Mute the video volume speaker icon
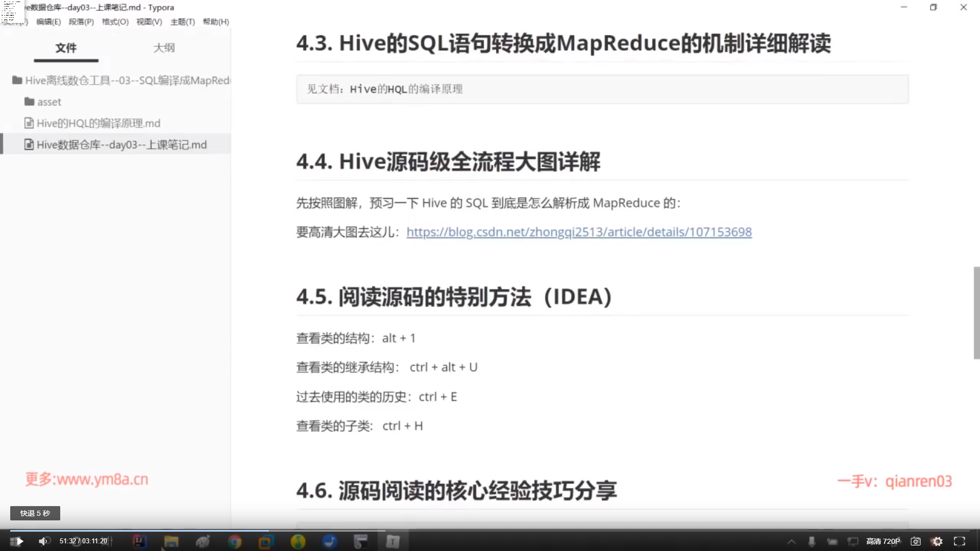 pos(43,541)
